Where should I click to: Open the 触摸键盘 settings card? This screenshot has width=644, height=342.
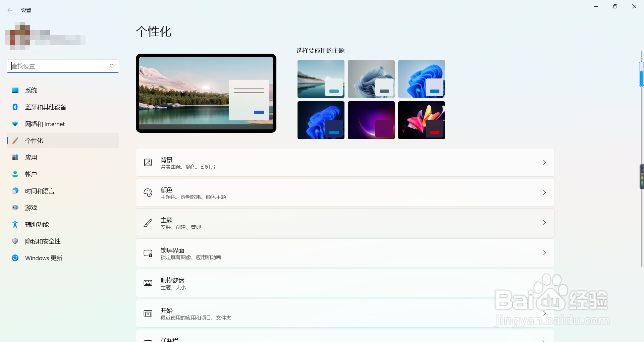coord(345,283)
